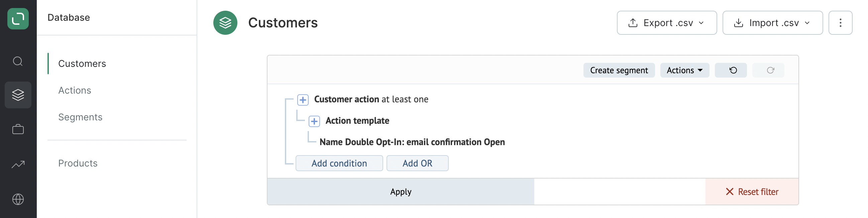
Task: Open the Export .csv dropdown
Action: [666, 23]
